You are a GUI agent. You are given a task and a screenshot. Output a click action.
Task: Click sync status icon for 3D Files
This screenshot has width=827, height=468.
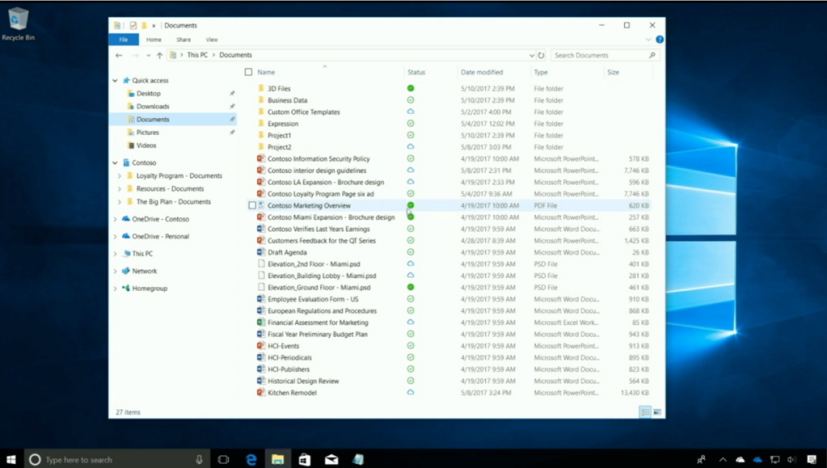coord(410,88)
